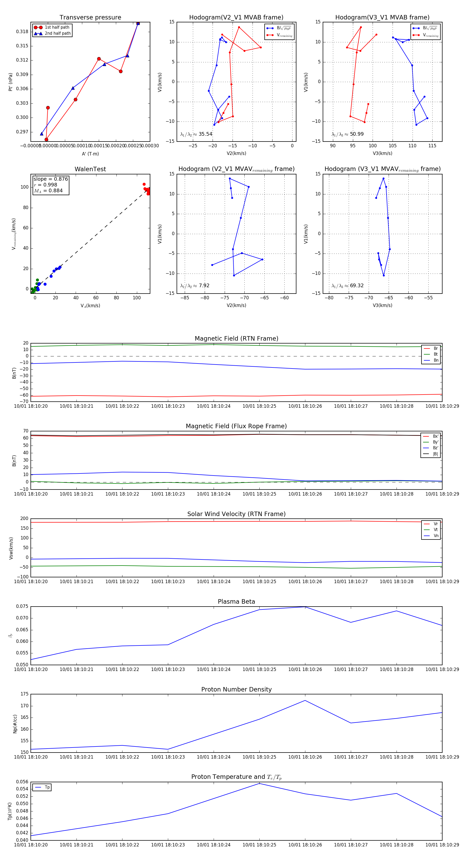Click the 'Transverse pressure' plot title

[90, 18]
